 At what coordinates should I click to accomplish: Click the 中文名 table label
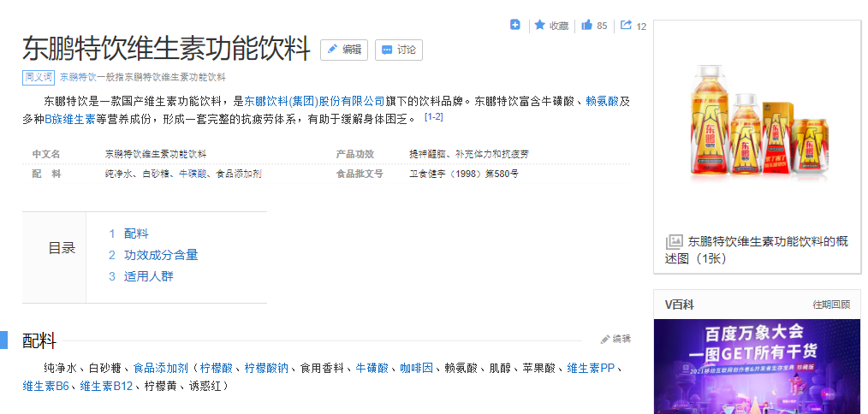tap(46, 154)
